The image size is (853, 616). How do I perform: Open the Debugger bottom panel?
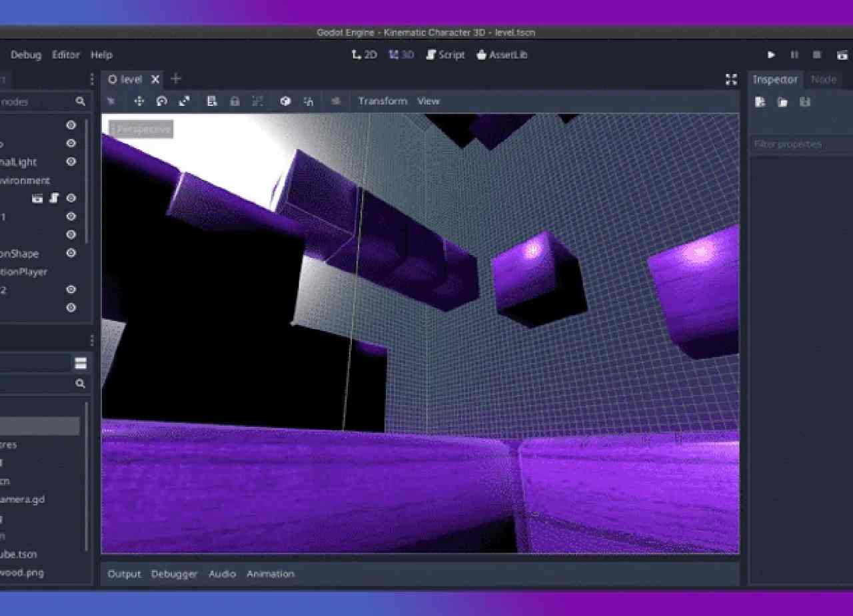pyautogui.click(x=174, y=574)
